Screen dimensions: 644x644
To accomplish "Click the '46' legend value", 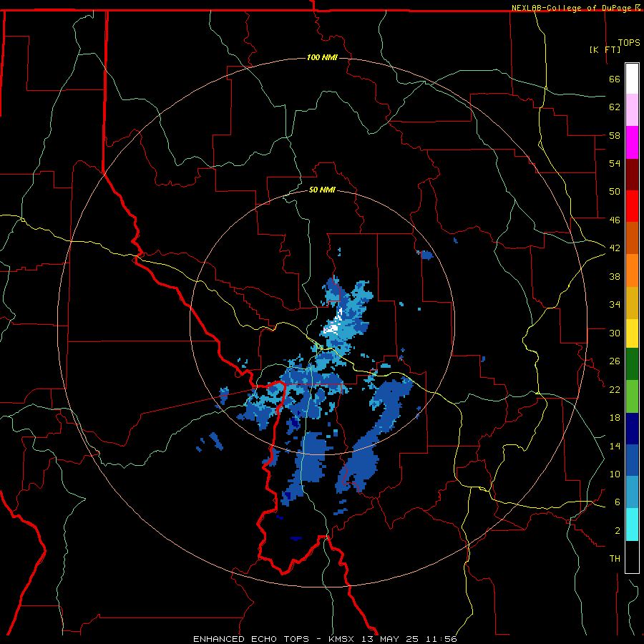I will click(x=615, y=220).
